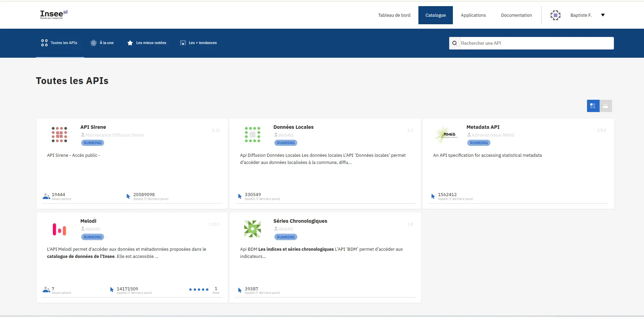Image resolution: width=644 pixels, height=317 pixels.
Task: Open the Données Locales title link
Action: click(x=294, y=127)
